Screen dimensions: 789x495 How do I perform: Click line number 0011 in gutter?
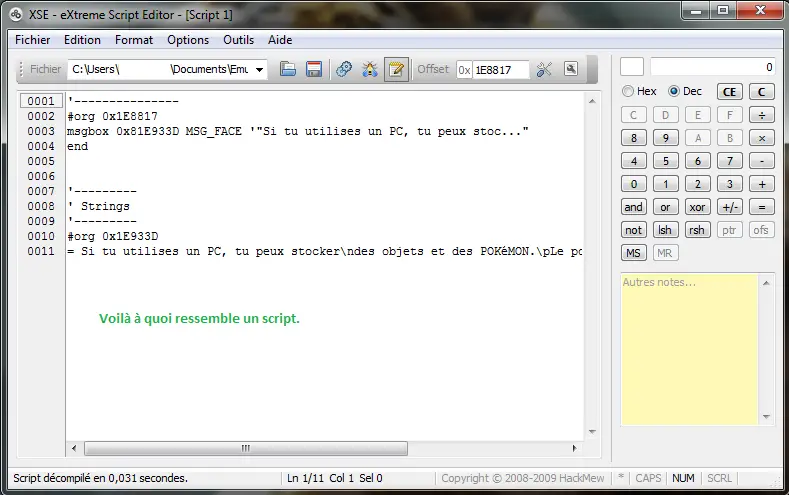click(41, 251)
